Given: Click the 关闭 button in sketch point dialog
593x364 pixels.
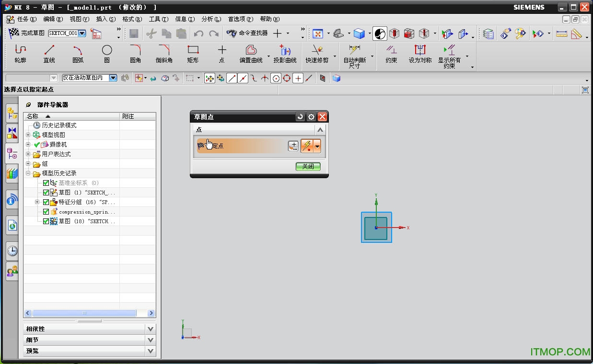Looking at the screenshot, I should [308, 167].
